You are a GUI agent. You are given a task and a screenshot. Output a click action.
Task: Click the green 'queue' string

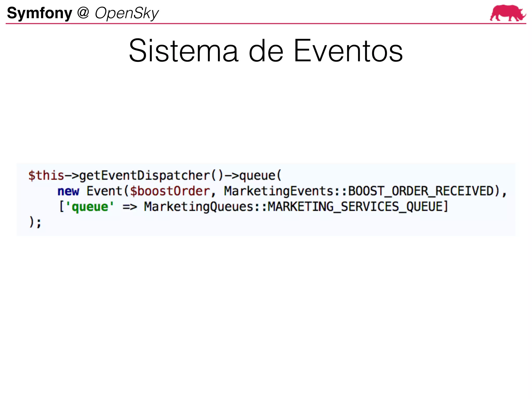[90, 207]
